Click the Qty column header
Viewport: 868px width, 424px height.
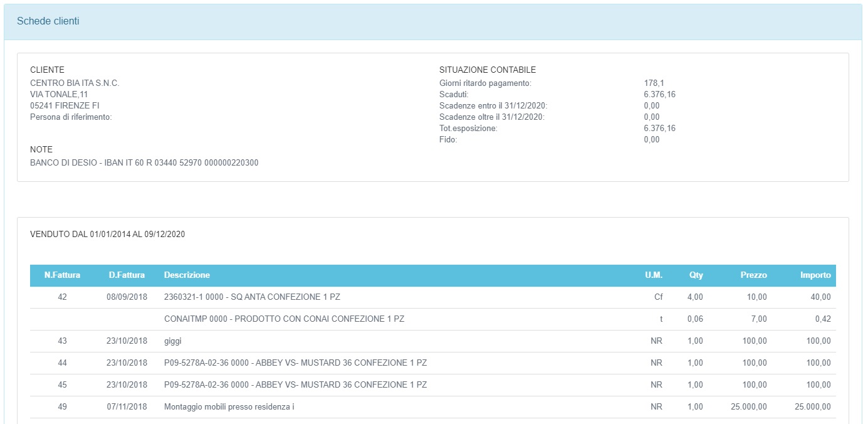coord(696,275)
